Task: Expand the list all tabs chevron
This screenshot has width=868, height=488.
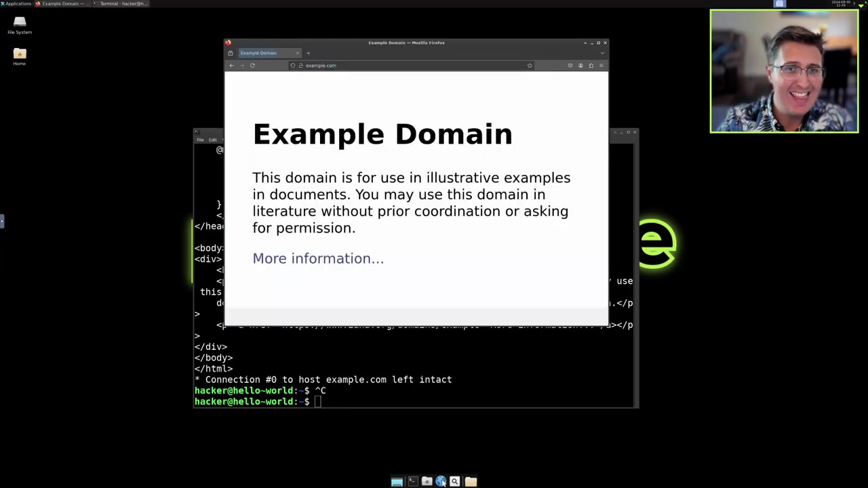Action: point(602,53)
